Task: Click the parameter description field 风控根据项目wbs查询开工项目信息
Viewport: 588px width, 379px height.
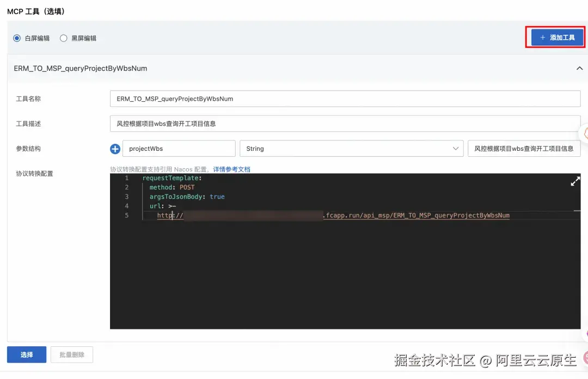Action: click(x=524, y=148)
